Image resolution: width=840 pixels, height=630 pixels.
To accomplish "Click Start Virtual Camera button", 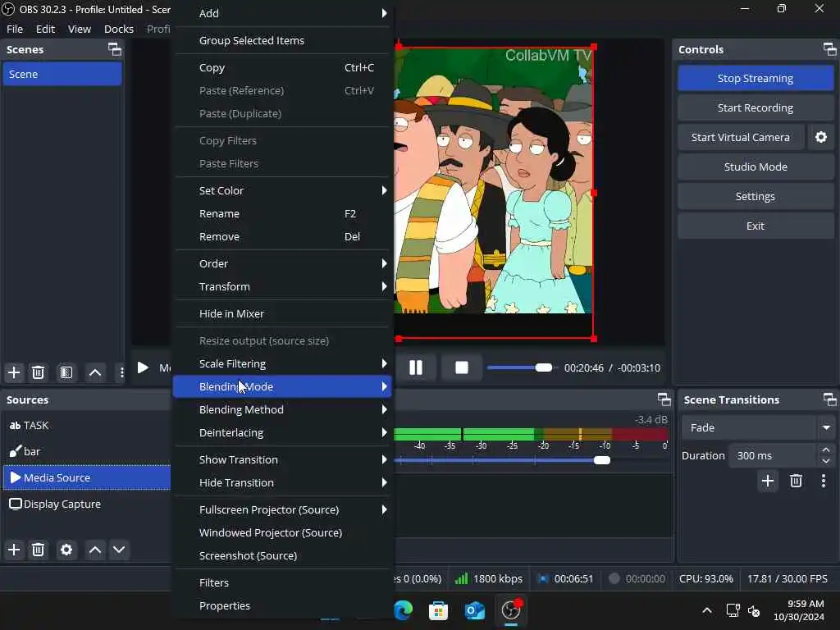I will (741, 137).
